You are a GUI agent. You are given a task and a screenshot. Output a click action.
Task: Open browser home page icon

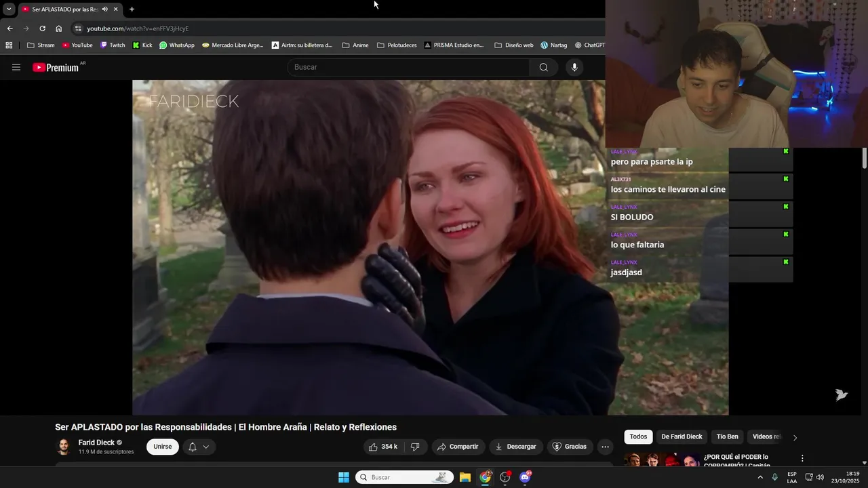59,28
